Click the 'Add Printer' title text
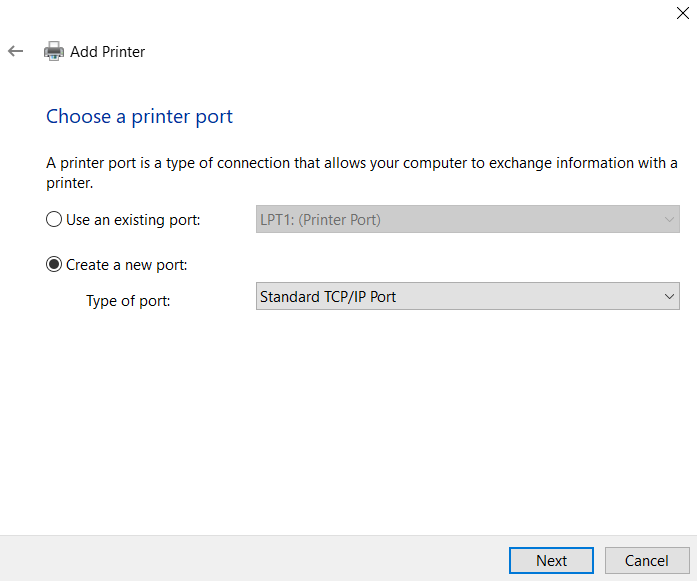 [108, 52]
